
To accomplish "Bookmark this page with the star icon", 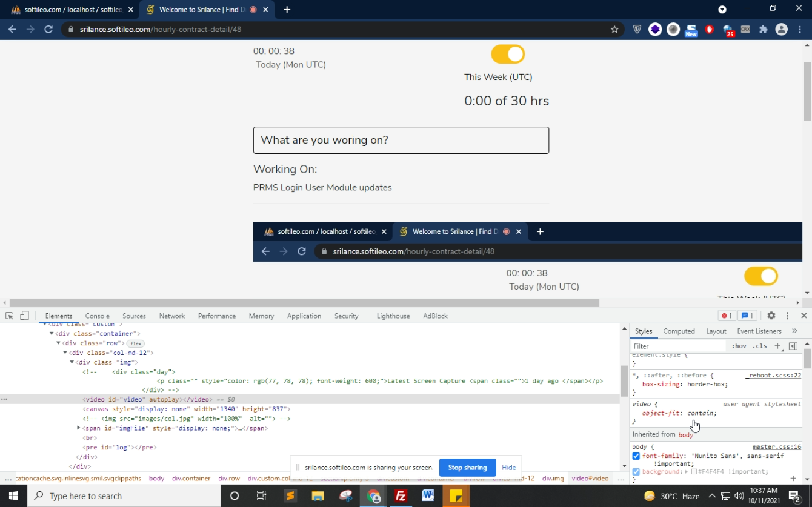I will [x=614, y=29].
